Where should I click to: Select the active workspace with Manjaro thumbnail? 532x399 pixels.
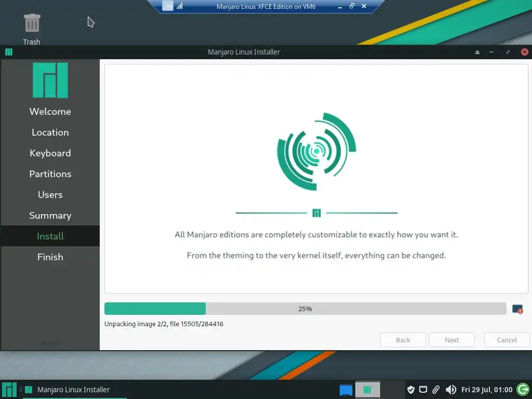point(367,390)
